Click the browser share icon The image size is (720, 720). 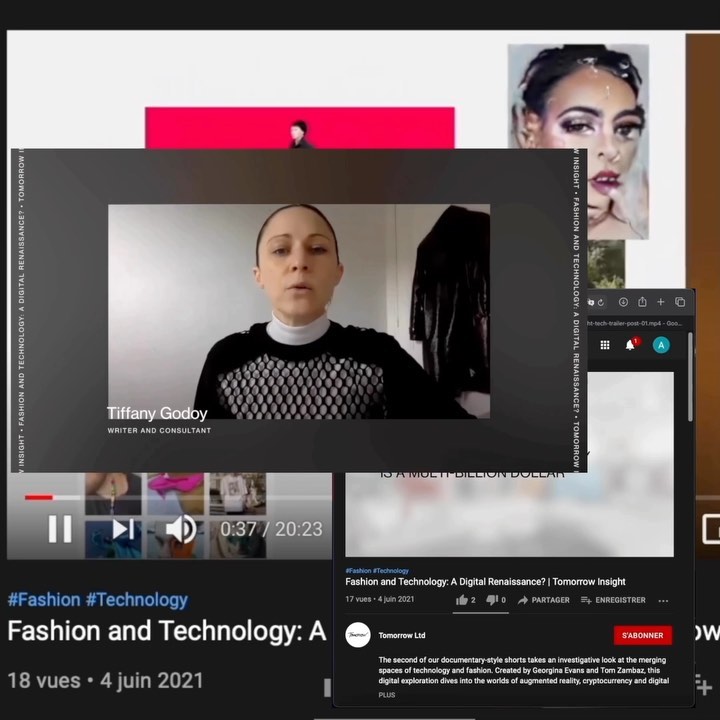coord(642,302)
